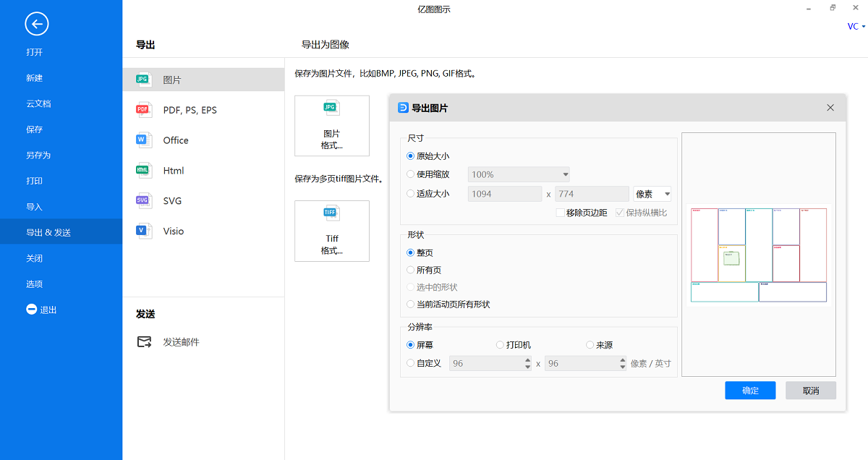Image resolution: width=868 pixels, height=460 pixels.
Task: Open the 像素 unit dropdown
Action: pos(652,194)
